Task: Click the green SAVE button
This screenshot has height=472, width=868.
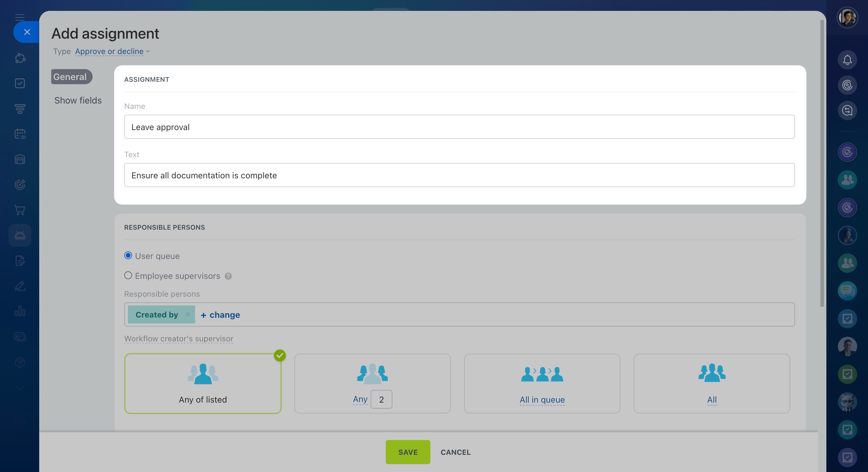Action: point(408,452)
